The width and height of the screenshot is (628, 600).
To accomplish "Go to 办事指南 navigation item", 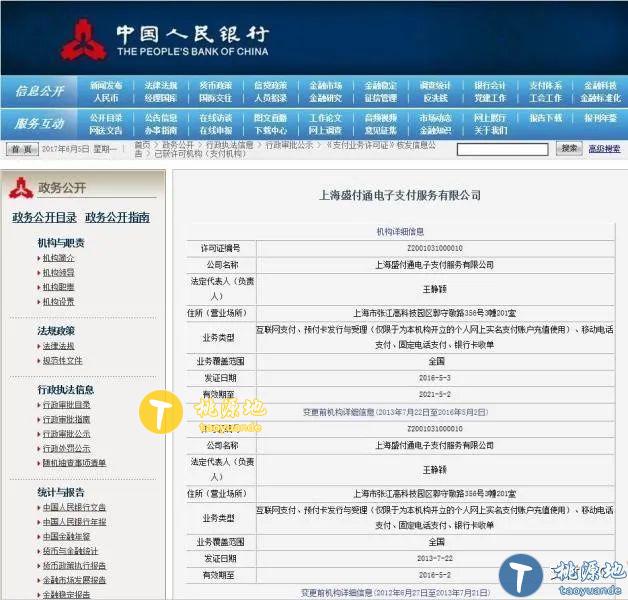I will [x=161, y=131].
